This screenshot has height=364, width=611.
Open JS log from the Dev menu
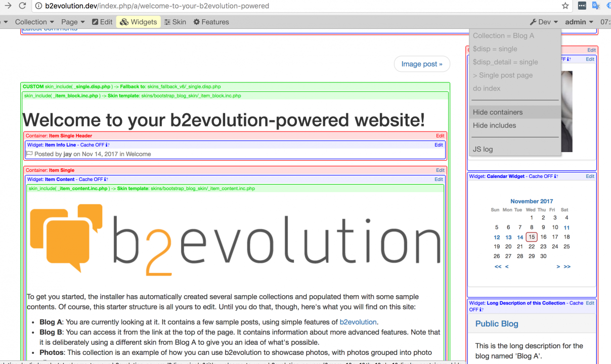[x=515, y=149]
